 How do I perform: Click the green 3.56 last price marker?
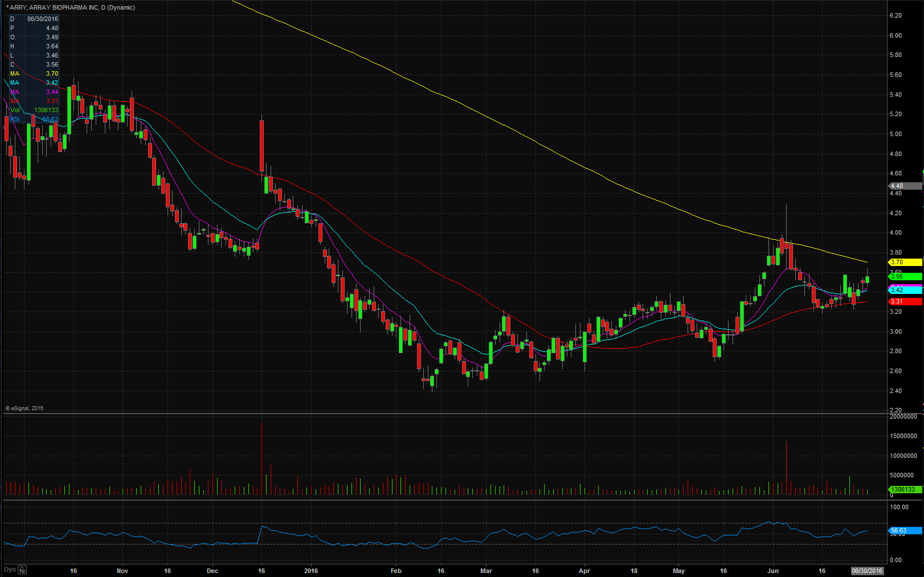click(905, 276)
